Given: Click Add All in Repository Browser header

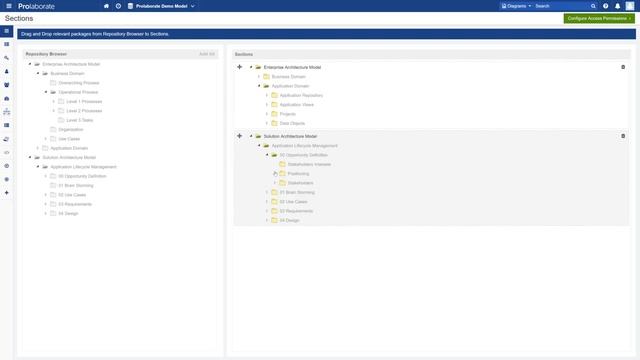Looking at the screenshot, I should [207, 54].
